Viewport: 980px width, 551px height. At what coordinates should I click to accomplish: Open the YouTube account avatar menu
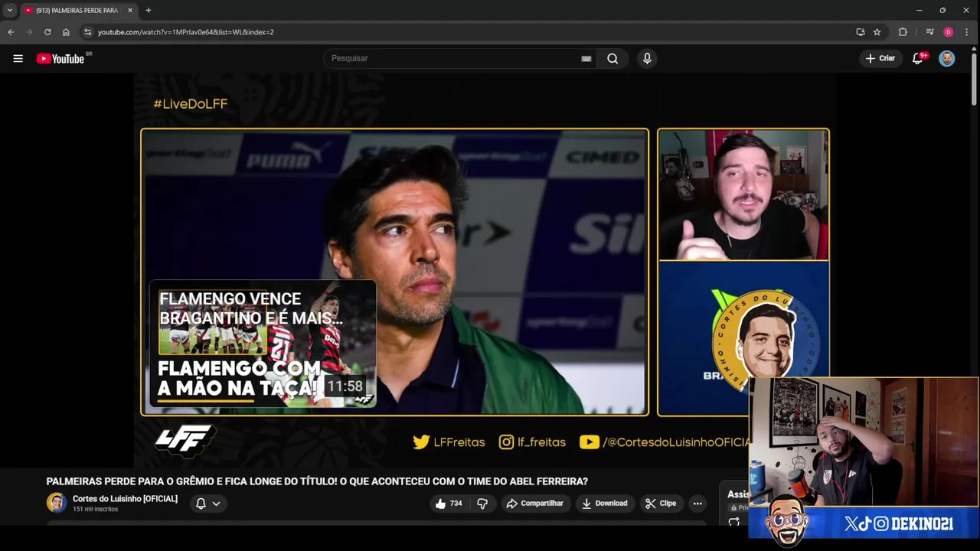[x=947, y=58]
